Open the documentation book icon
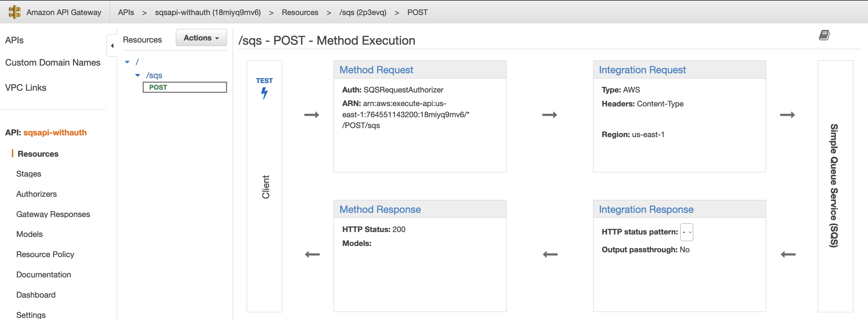 [x=824, y=35]
